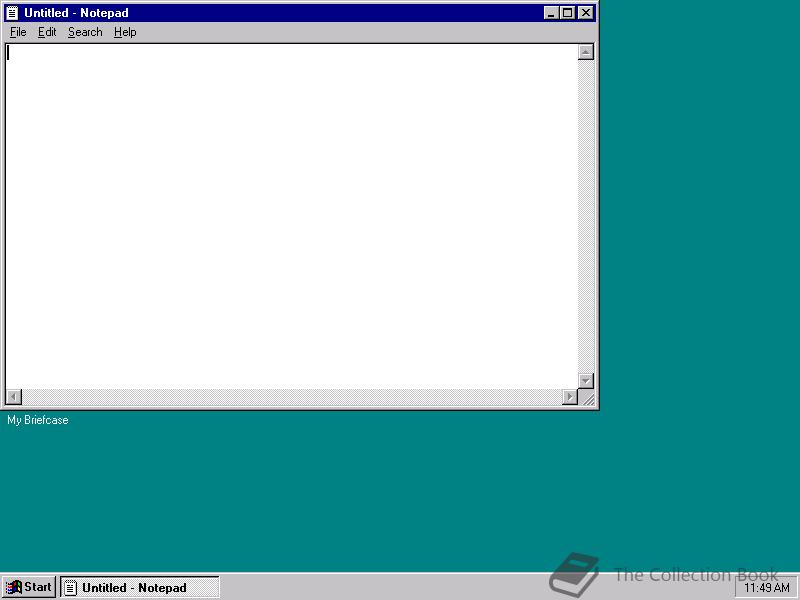Open the Help menu
The image size is (800, 600).
tap(125, 32)
